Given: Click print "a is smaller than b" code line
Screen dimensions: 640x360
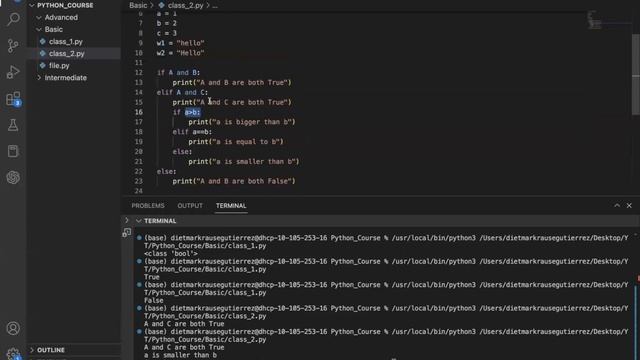Looking at the screenshot, I should tap(244, 162).
